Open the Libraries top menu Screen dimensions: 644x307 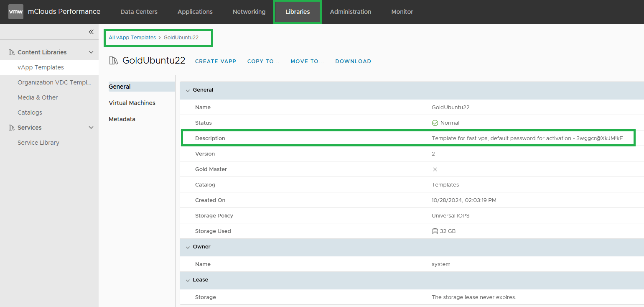tap(298, 12)
